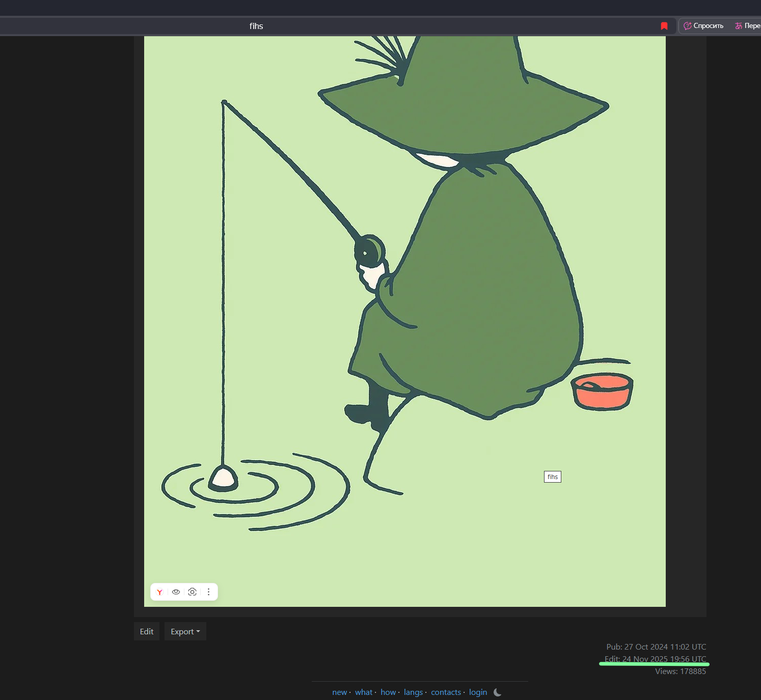This screenshot has height=700, width=761.
Task: Expand the Export dropdown
Action: pos(185,631)
